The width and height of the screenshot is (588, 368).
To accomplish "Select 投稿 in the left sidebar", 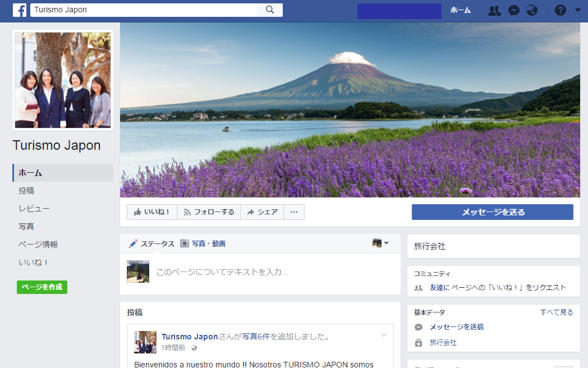I will tap(26, 191).
